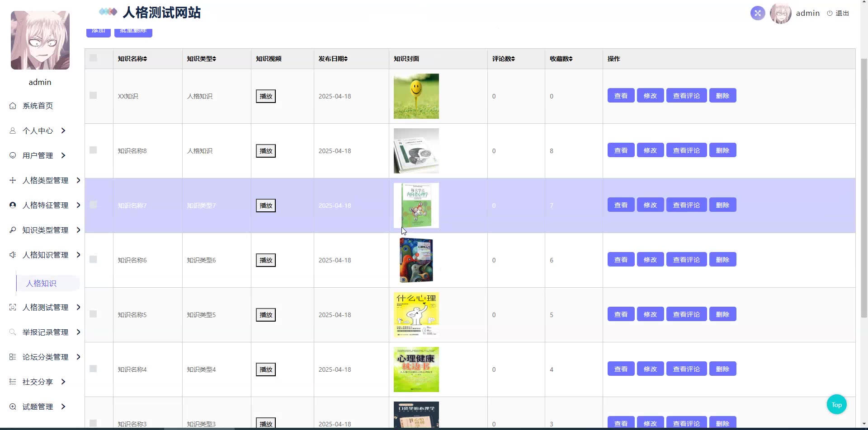Image resolution: width=868 pixels, height=430 pixels.
Task: Click 播放 for the 知识名称5 row
Action: click(x=266, y=315)
